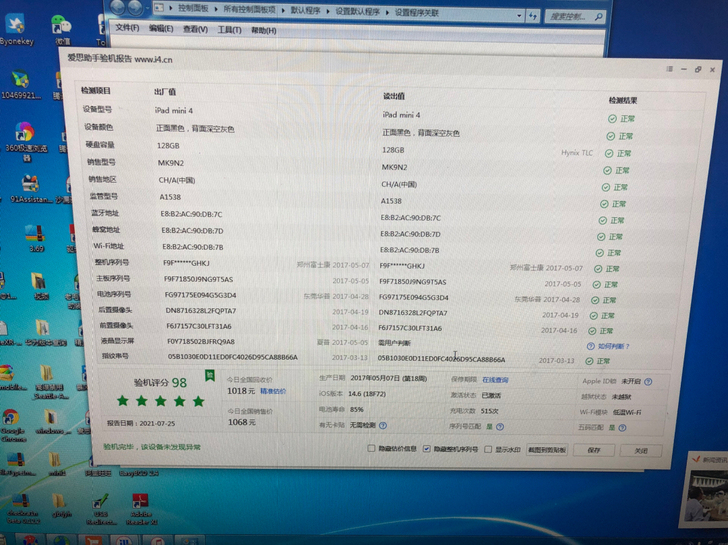Select factory mainboard serial F9F71850J9NG9T5AS
The height and width of the screenshot is (545, 728).
tap(198, 279)
